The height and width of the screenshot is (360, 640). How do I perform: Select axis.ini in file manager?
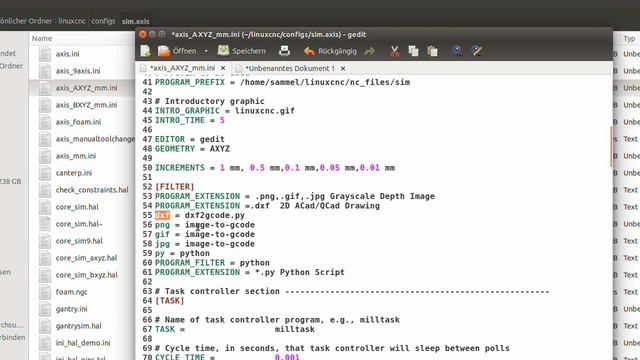pyautogui.click(x=67, y=54)
